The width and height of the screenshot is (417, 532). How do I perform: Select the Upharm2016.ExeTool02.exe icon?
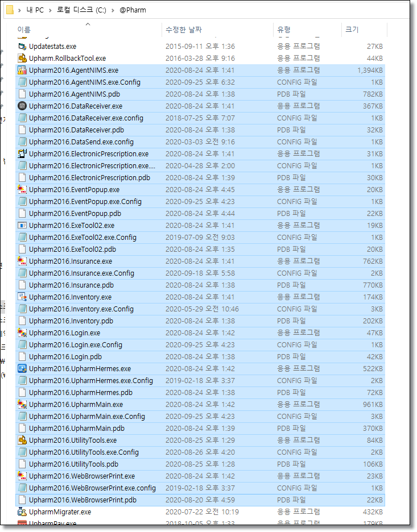tap(22, 226)
